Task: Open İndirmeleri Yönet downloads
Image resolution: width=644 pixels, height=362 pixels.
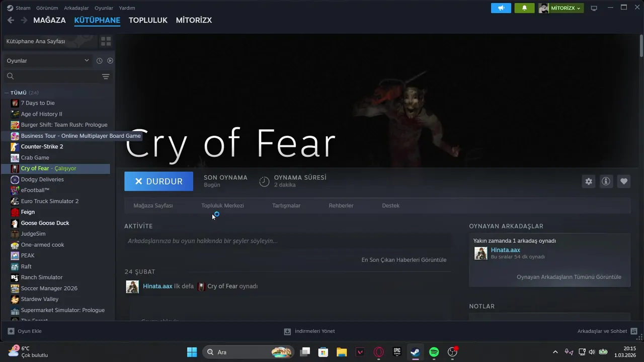Action: click(309, 331)
